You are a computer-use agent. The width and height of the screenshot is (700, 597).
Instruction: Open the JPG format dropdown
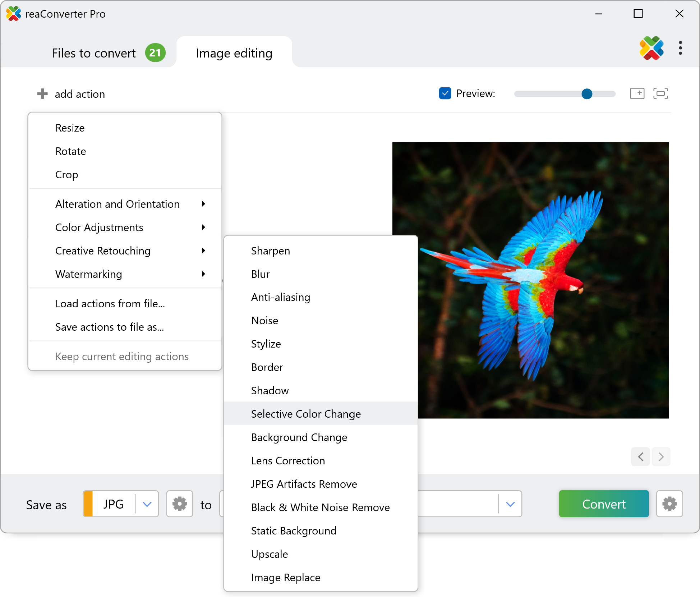[x=147, y=504]
